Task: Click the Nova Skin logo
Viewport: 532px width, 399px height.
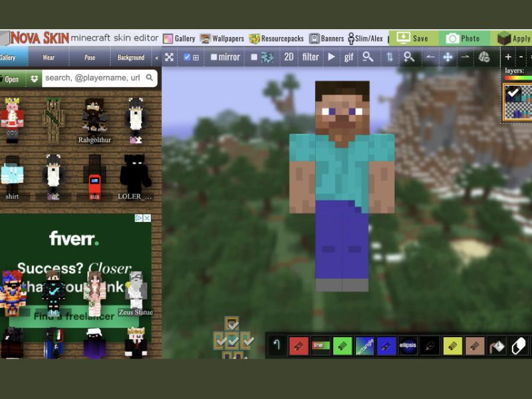Action: tap(39, 38)
